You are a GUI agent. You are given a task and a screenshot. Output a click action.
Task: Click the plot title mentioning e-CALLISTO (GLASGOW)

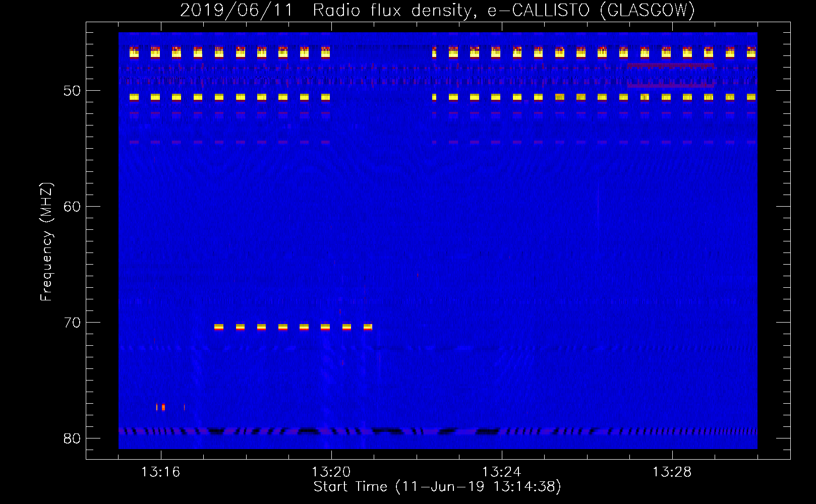tap(437, 10)
